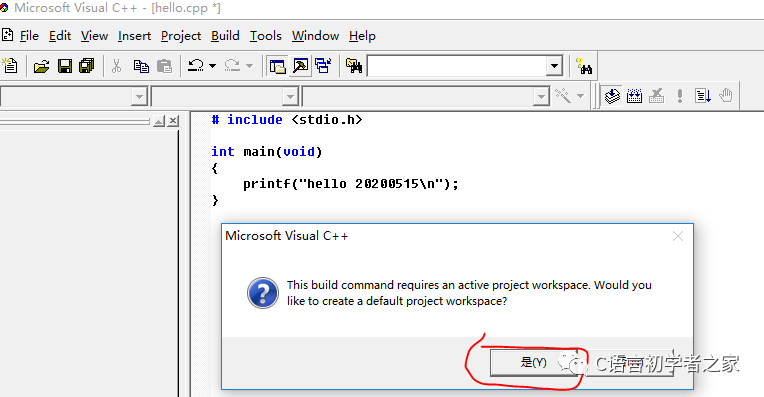Viewport: 764px width, 397px height.
Task: Close the Microsoft Visual C++ dialog
Action: point(678,236)
